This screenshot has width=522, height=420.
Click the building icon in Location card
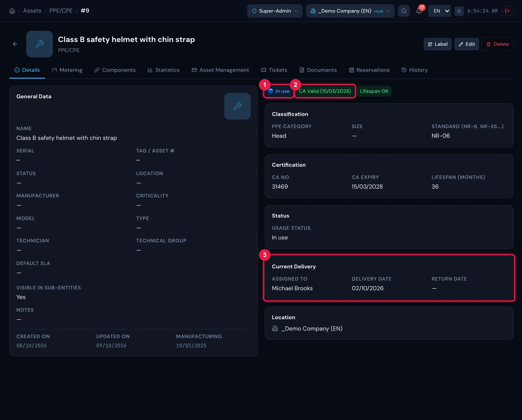[x=275, y=329]
